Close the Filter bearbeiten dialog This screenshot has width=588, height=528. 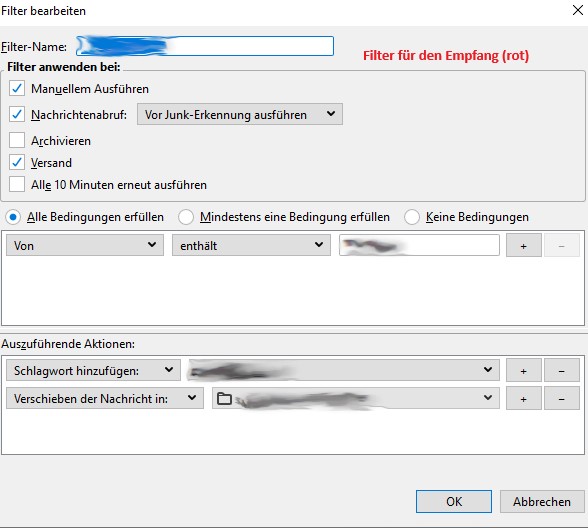(578, 10)
